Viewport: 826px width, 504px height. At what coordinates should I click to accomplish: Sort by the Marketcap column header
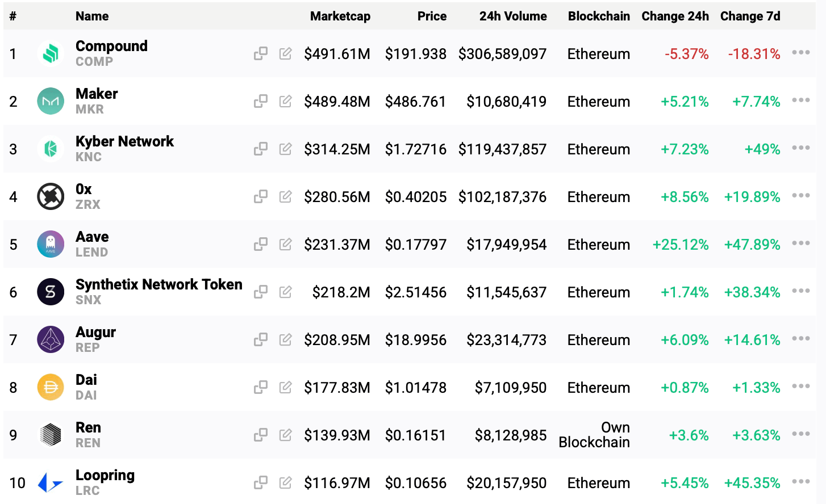click(x=340, y=16)
